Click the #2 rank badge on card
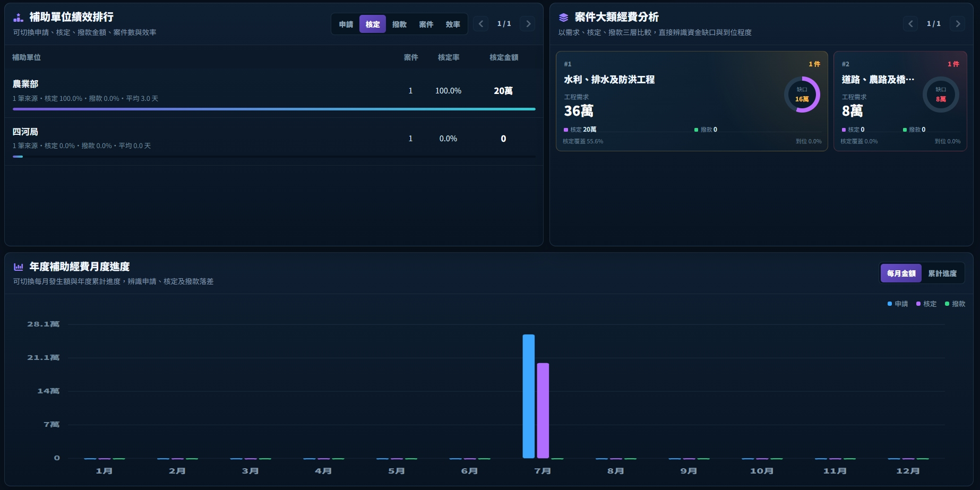 coord(846,64)
